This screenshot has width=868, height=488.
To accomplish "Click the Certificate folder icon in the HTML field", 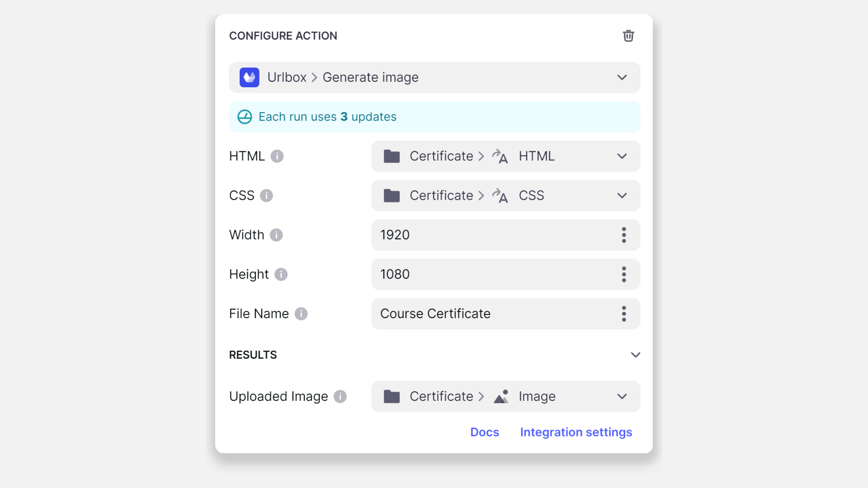I will (392, 156).
